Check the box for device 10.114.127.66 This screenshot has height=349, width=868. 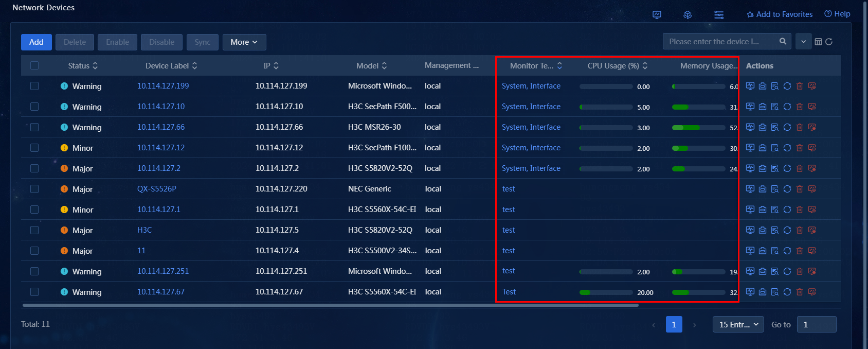(34, 127)
